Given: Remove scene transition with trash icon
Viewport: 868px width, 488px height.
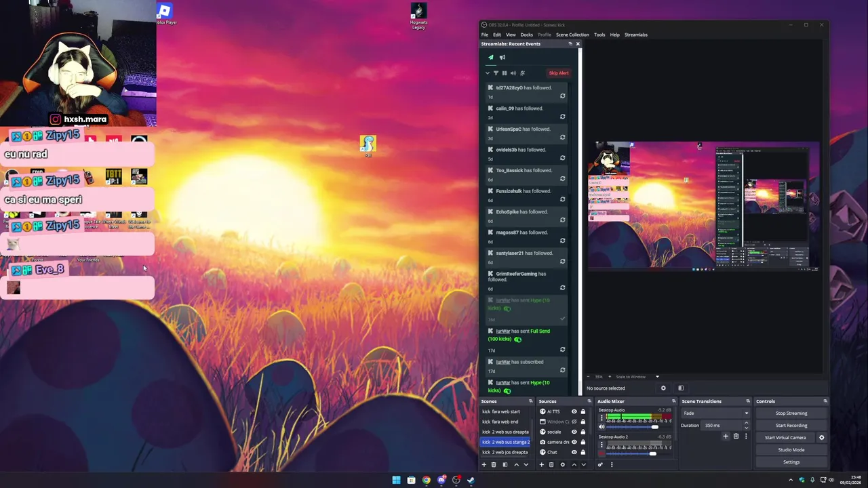Looking at the screenshot, I should (x=736, y=436).
